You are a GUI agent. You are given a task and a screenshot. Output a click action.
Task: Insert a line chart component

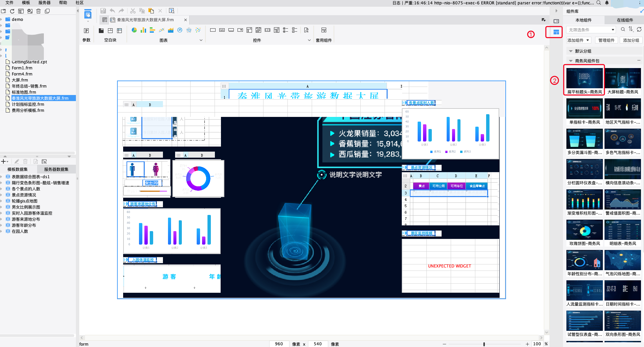(162, 30)
